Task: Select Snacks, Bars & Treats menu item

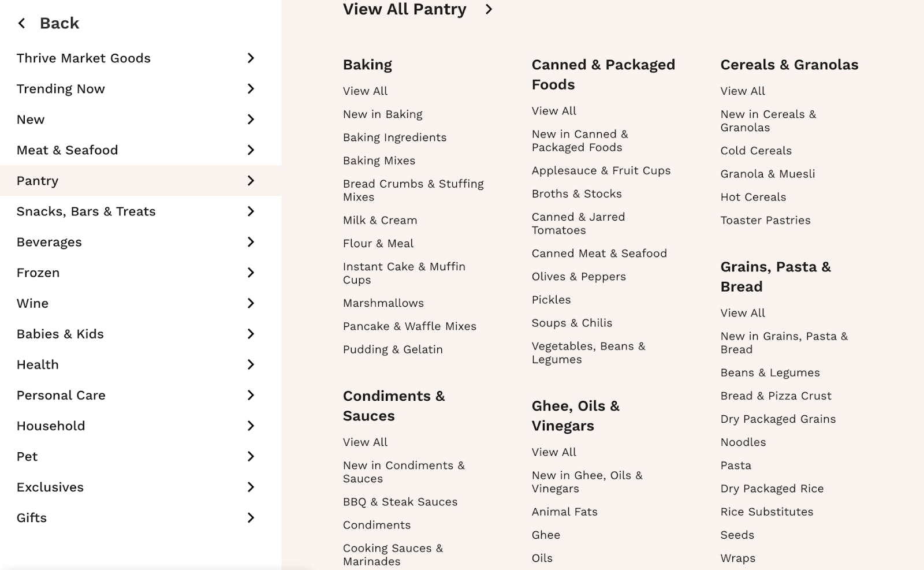Action: pos(86,211)
